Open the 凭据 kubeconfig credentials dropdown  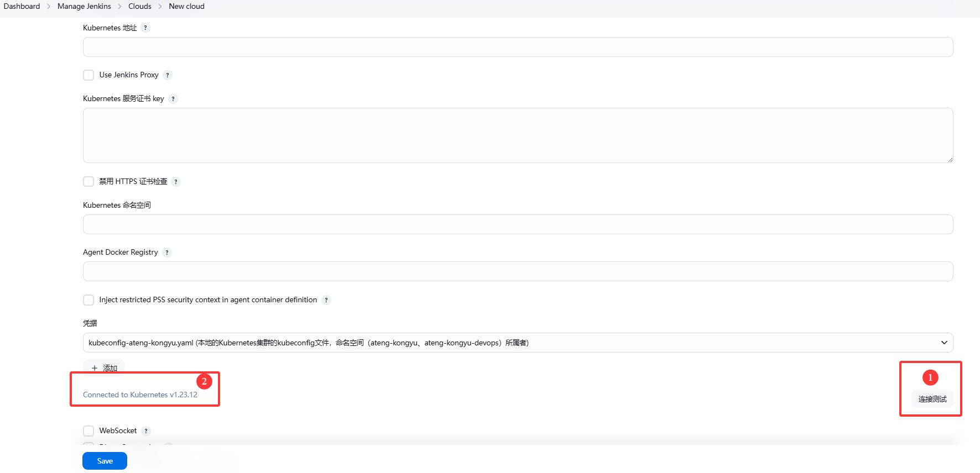tap(518, 343)
